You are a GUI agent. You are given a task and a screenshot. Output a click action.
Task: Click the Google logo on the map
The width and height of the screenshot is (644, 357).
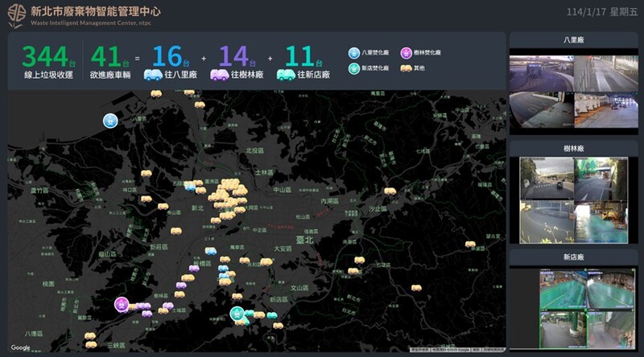click(21, 347)
